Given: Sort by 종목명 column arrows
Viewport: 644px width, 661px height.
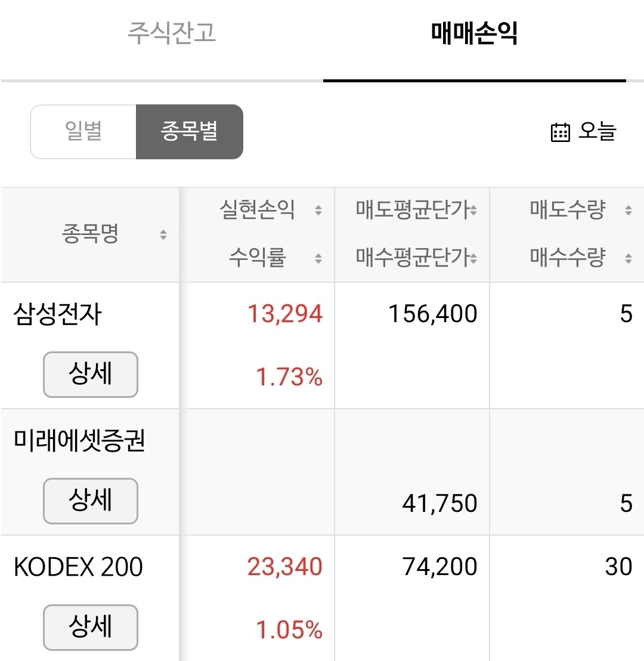Looking at the screenshot, I should tap(163, 235).
